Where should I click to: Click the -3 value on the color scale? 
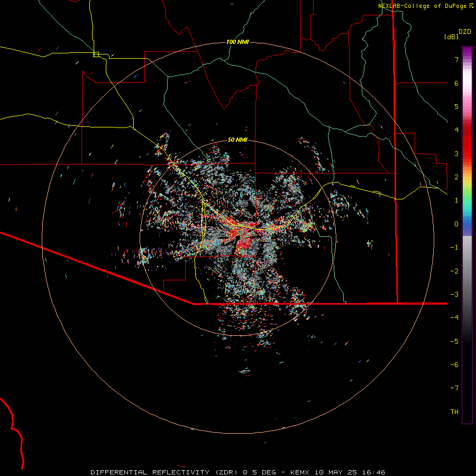[454, 295]
